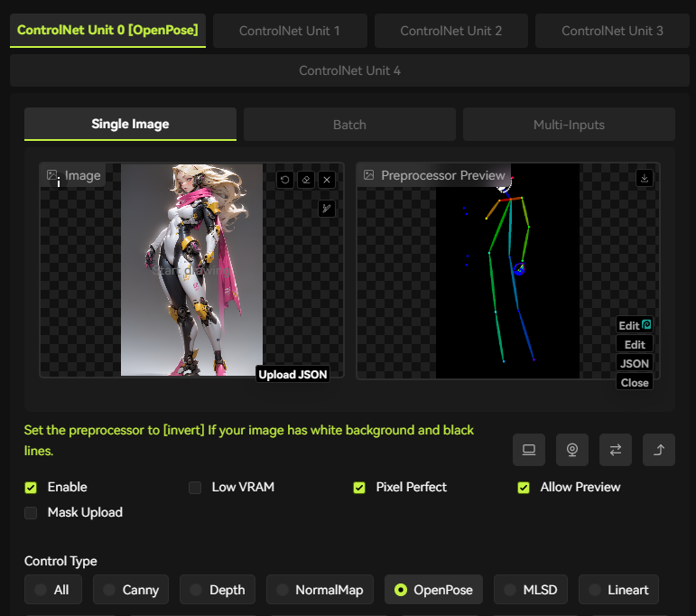Switch to the ControlNet Unit 3 tab

(612, 31)
